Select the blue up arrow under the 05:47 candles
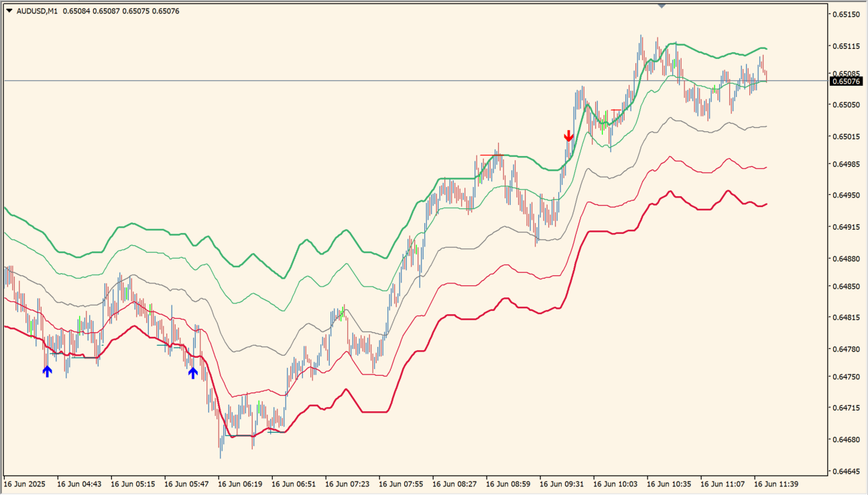The image size is (868, 495). click(193, 372)
